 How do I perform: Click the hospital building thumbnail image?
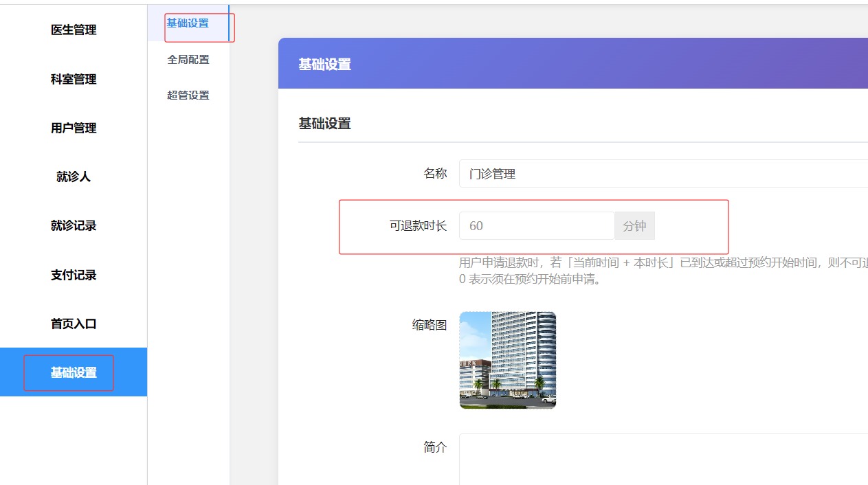[507, 360]
